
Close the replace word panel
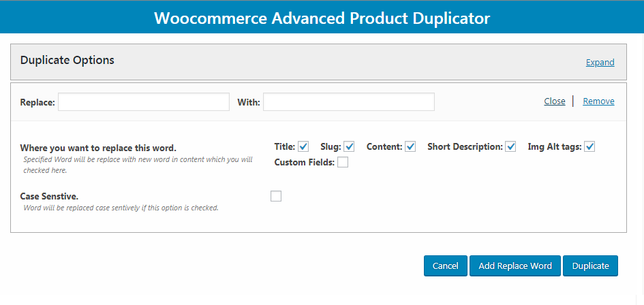tap(555, 101)
